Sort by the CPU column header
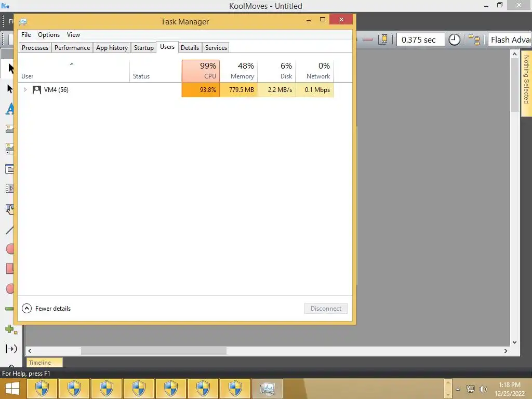The width and height of the screenshot is (532, 399). [201, 71]
